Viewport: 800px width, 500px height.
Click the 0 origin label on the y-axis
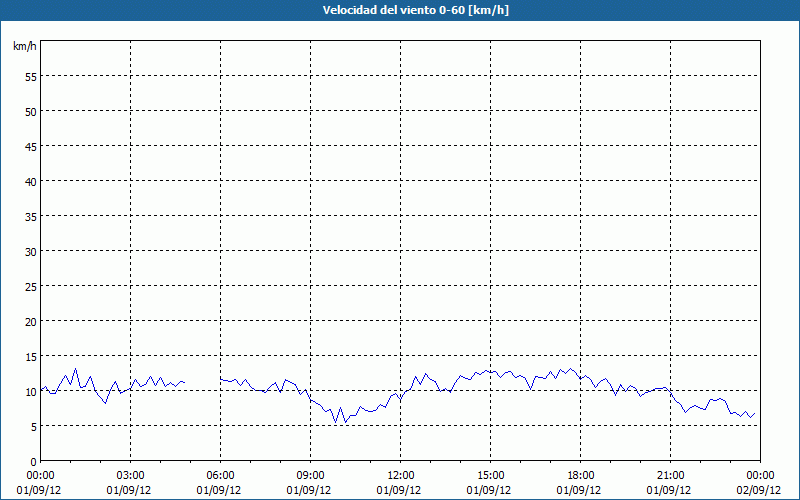pyautogui.click(x=33, y=461)
